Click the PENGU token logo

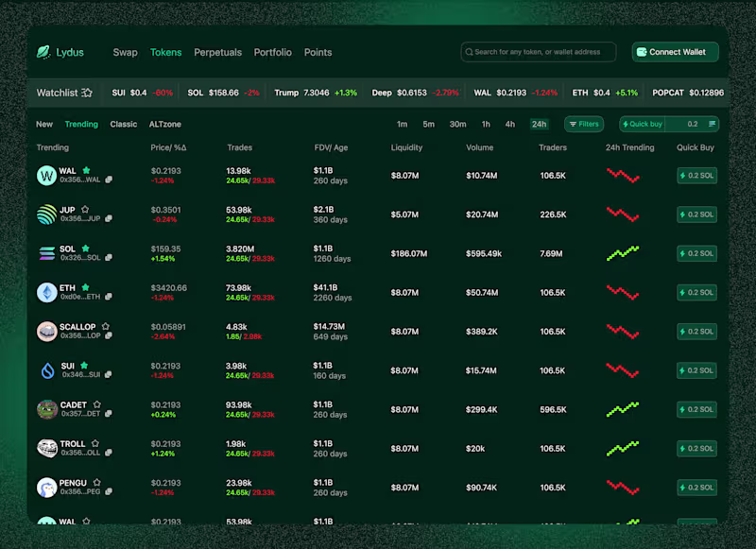point(47,488)
